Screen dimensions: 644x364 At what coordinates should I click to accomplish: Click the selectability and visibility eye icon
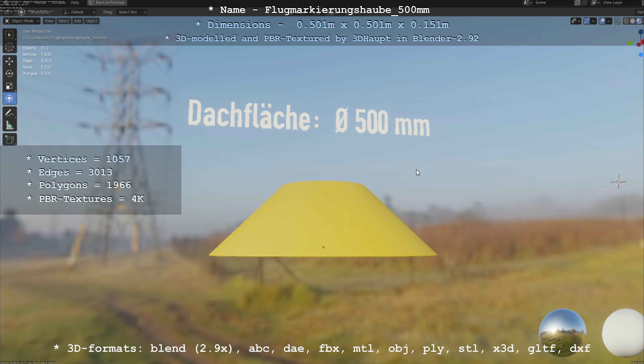574,21
